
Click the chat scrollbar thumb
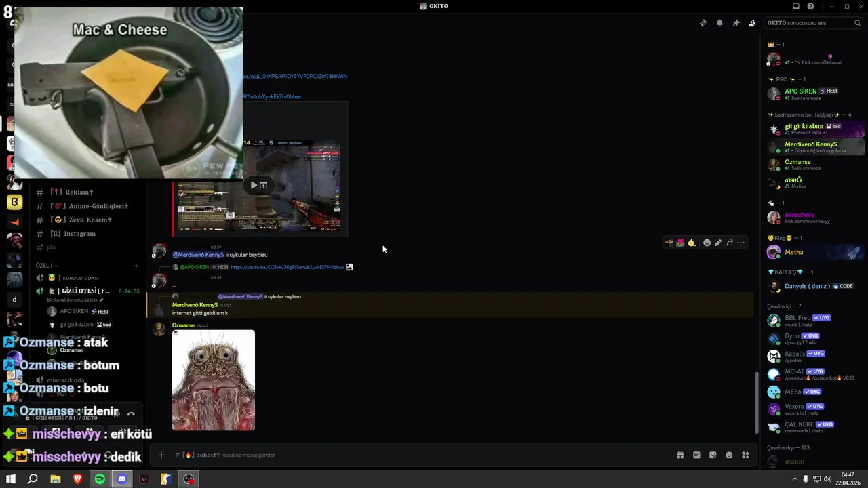click(x=757, y=403)
